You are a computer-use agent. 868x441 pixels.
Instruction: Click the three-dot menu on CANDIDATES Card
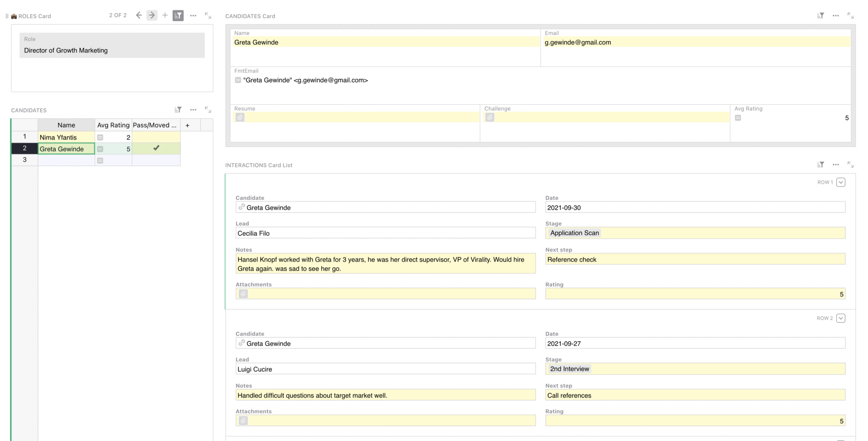[x=835, y=15]
